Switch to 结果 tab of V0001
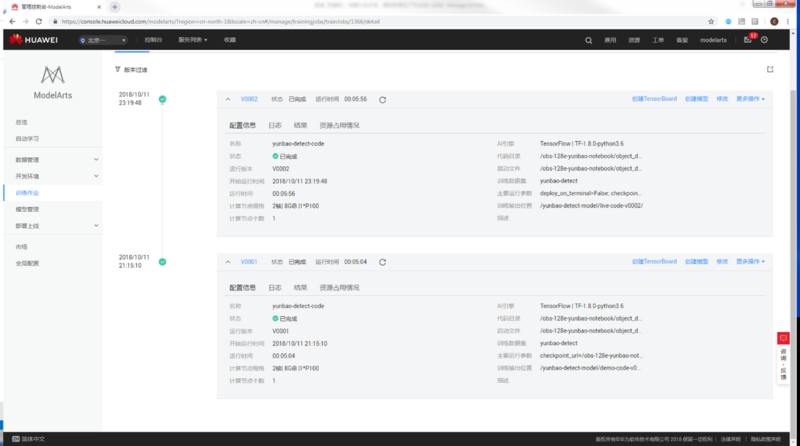This screenshot has height=446, width=800. (x=300, y=288)
